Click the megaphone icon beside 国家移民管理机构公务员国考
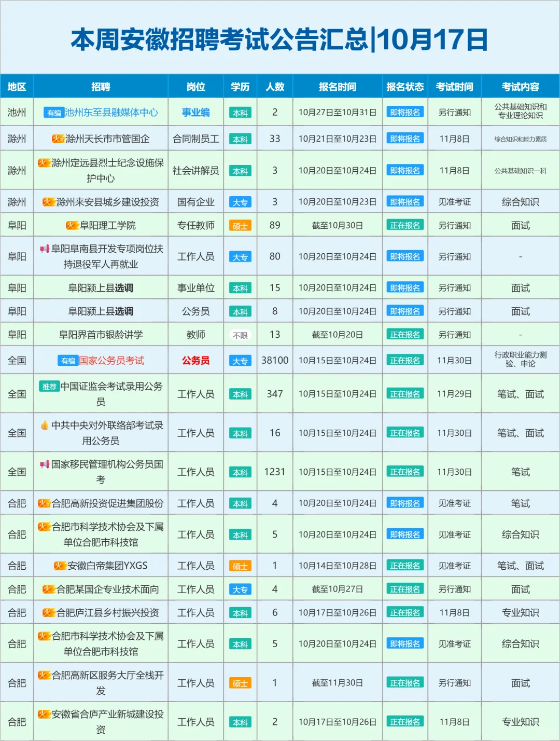This screenshot has height=741, width=560. pyautogui.click(x=45, y=464)
